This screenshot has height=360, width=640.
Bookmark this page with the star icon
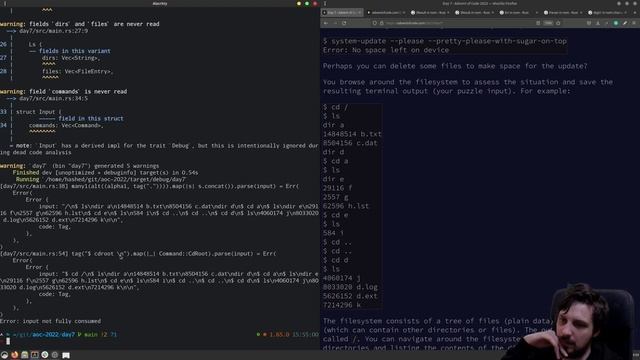click(558, 23)
